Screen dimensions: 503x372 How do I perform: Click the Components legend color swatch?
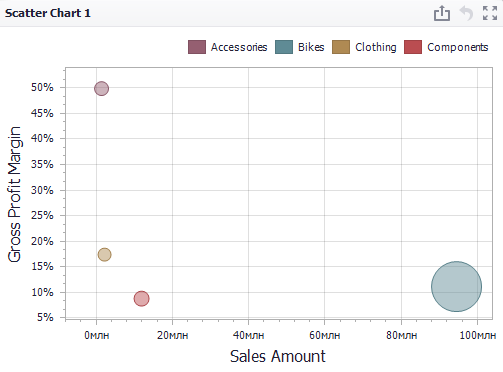[413, 47]
